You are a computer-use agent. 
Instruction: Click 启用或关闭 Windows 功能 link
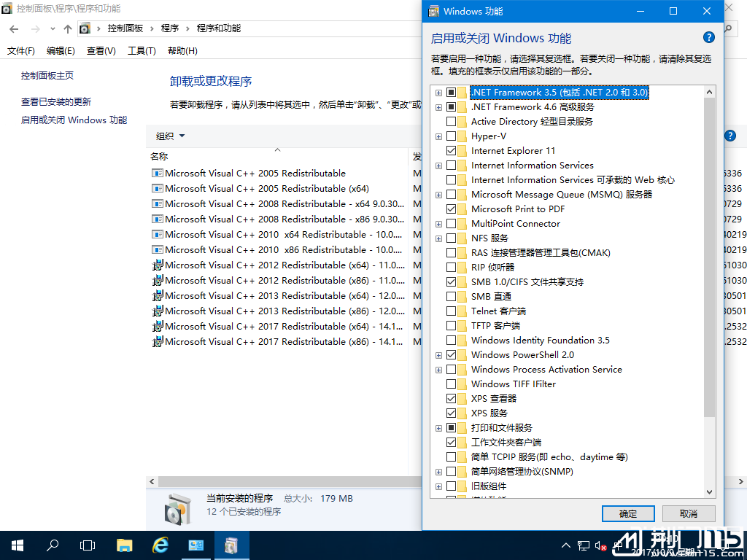coord(74,120)
